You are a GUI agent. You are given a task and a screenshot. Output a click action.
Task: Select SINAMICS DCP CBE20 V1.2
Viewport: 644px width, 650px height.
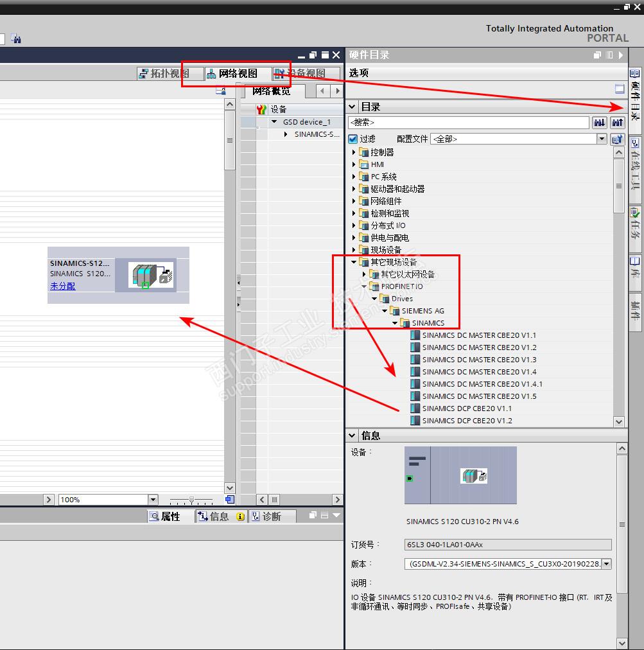coord(467,421)
